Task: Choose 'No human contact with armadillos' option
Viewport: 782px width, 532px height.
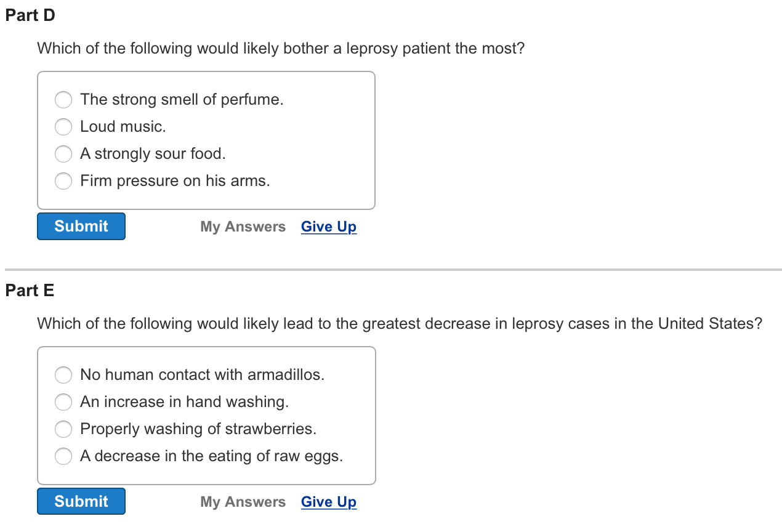Action: point(63,375)
